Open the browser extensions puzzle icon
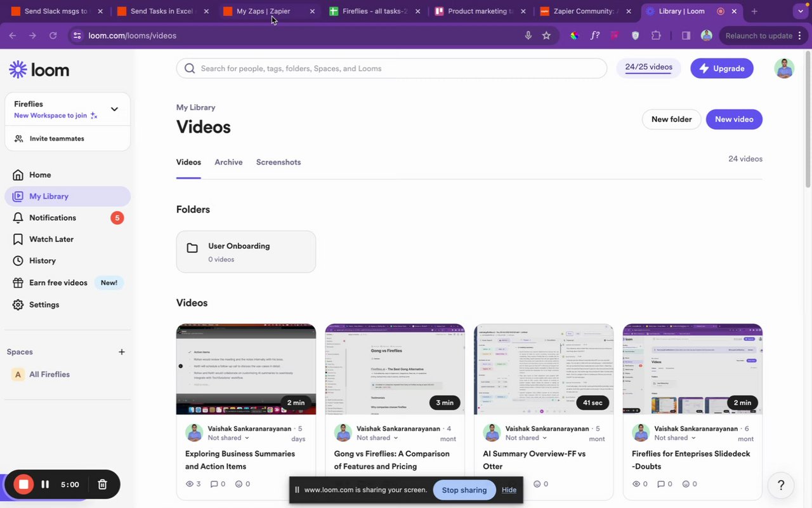The width and height of the screenshot is (812, 508). (656, 36)
